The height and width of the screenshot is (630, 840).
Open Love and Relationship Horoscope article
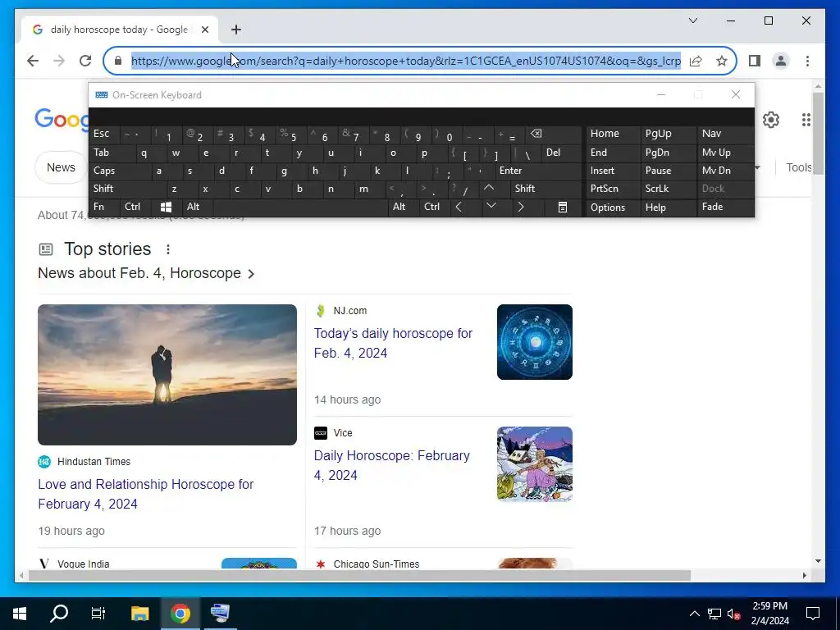(x=146, y=495)
